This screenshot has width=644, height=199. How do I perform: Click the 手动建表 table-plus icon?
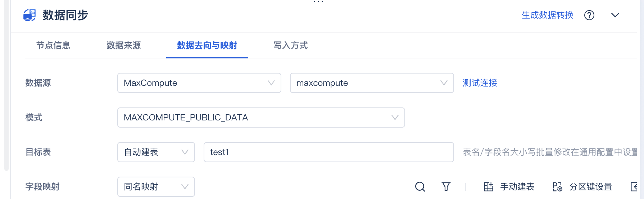click(x=488, y=187)
